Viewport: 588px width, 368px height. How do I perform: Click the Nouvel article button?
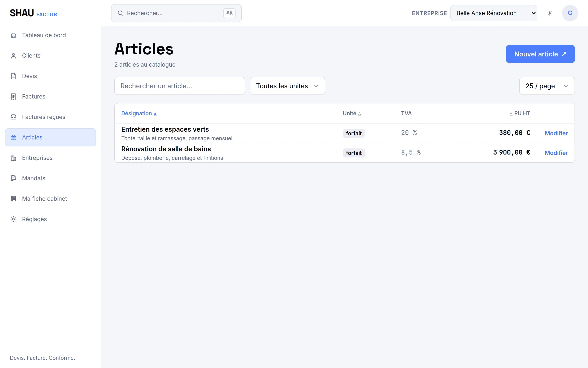pyautogui.click(x=540, y=54)
